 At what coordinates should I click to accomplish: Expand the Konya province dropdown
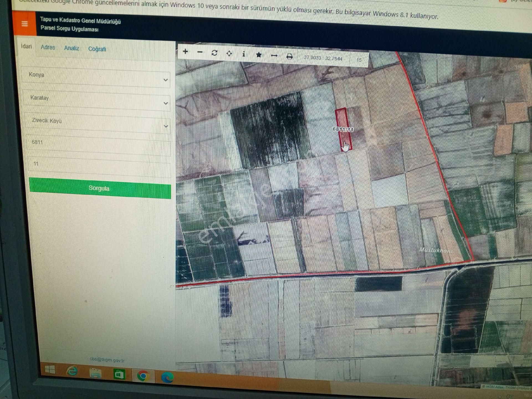[x=96, y=77]
